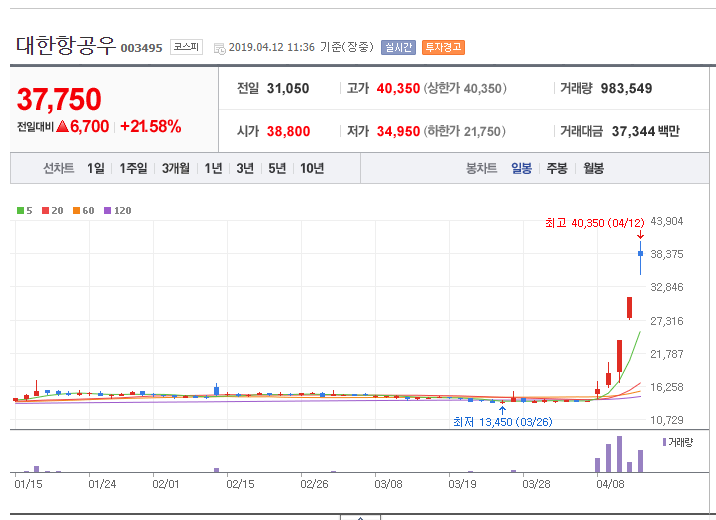
Task: Click the 실시간 realtime badge
Action: [x=399, y=47]
